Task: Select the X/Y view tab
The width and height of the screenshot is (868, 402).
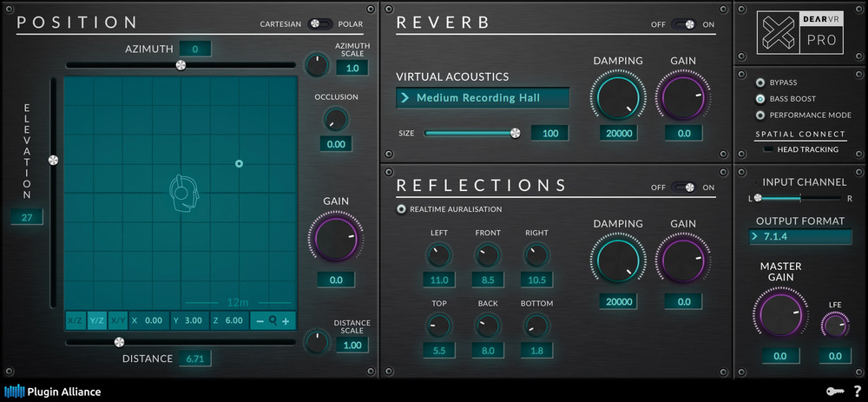Action: 118,320
